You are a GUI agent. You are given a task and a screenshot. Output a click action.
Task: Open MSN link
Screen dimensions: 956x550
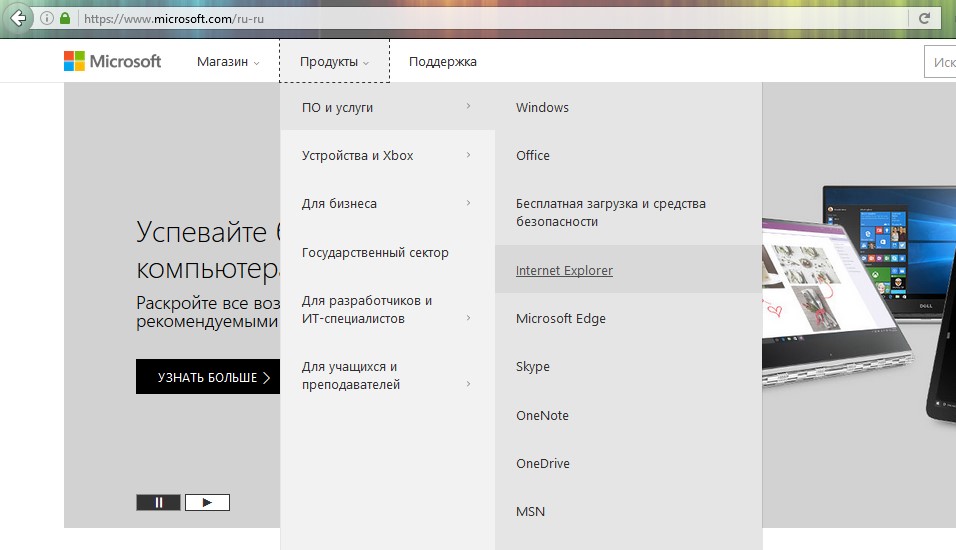click(629, 511)
